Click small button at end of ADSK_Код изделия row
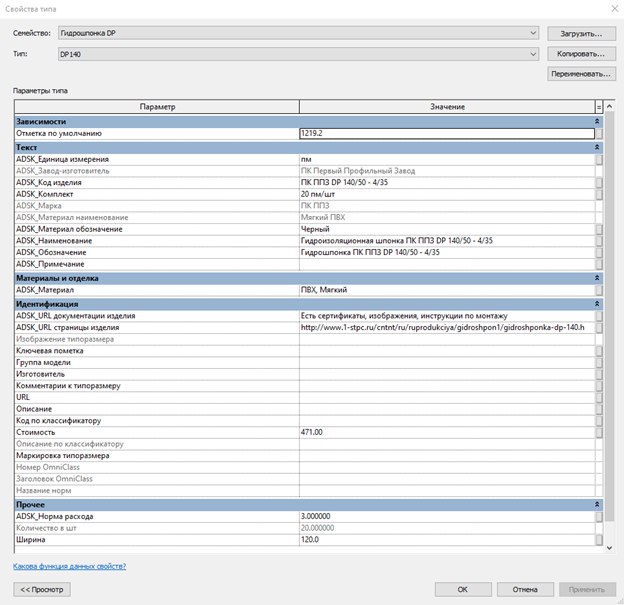Screen dimensions: 624x605 tap(599, 184)
